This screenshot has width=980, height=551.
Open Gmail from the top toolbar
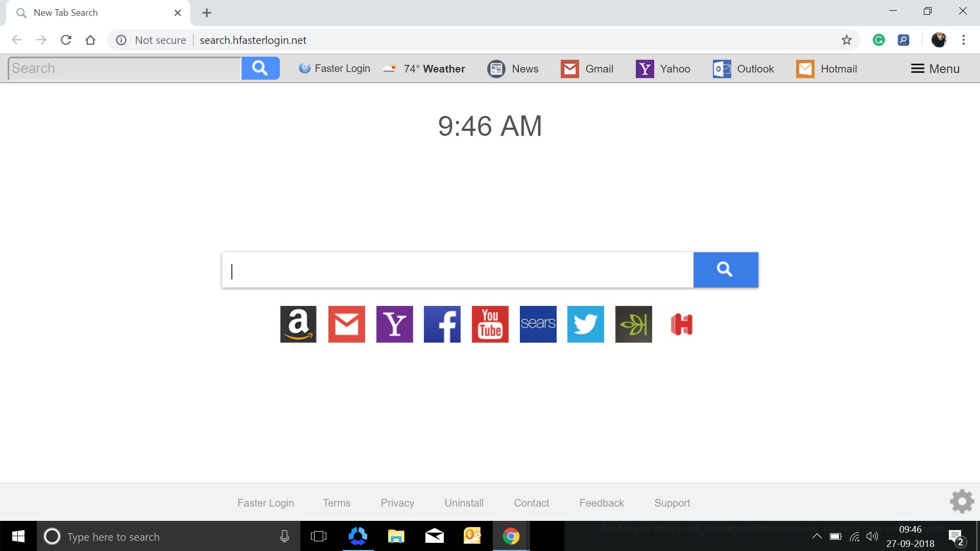click(588, 68)
